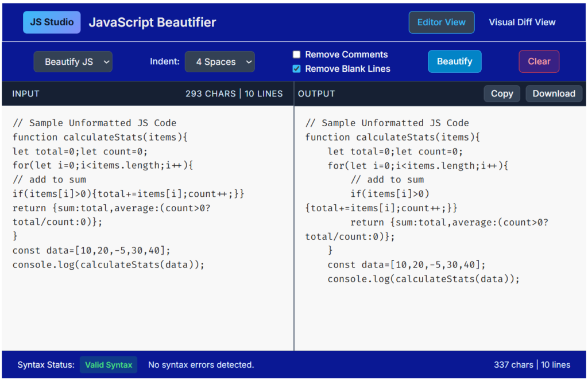This screenshot has height=381, width=588.
Task: Click input line 'const data=[10,20,-5,30,40];'
Action: 91,251
